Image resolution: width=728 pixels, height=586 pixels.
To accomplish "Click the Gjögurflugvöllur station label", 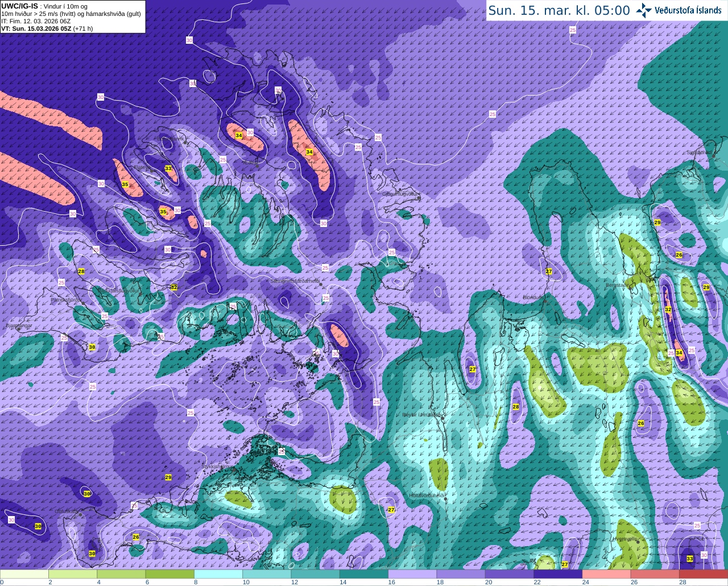I will 400,194.
